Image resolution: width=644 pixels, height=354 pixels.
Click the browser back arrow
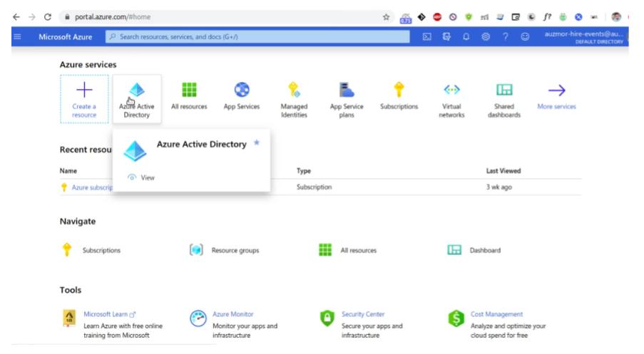pyautogui.click(x=16, y=17)
